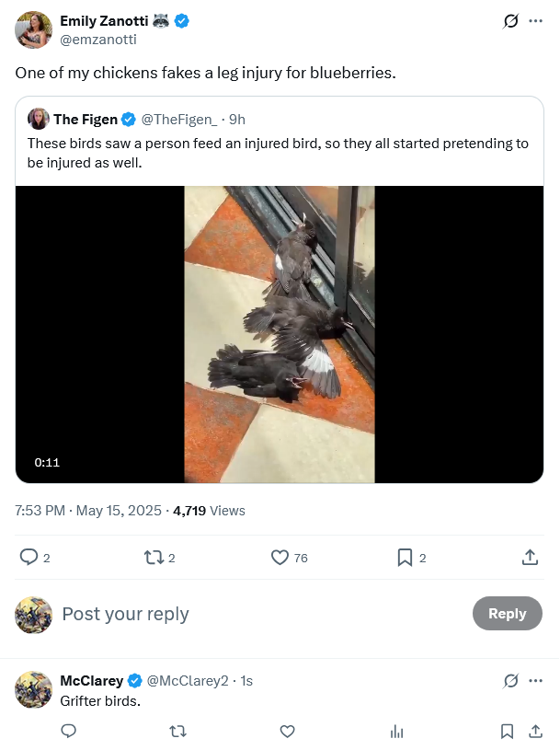
Task: Share McClarey's reply
Action: tap(535, 732)
